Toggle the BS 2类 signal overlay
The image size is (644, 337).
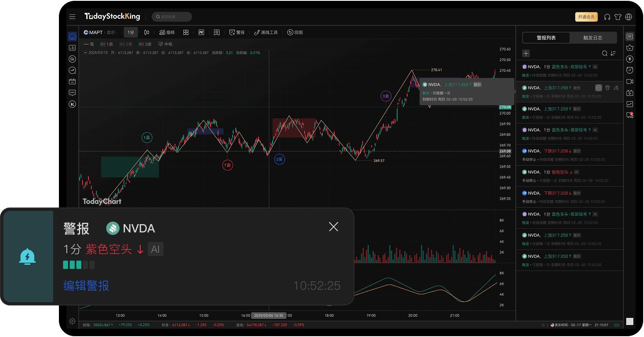coord(126,44)
